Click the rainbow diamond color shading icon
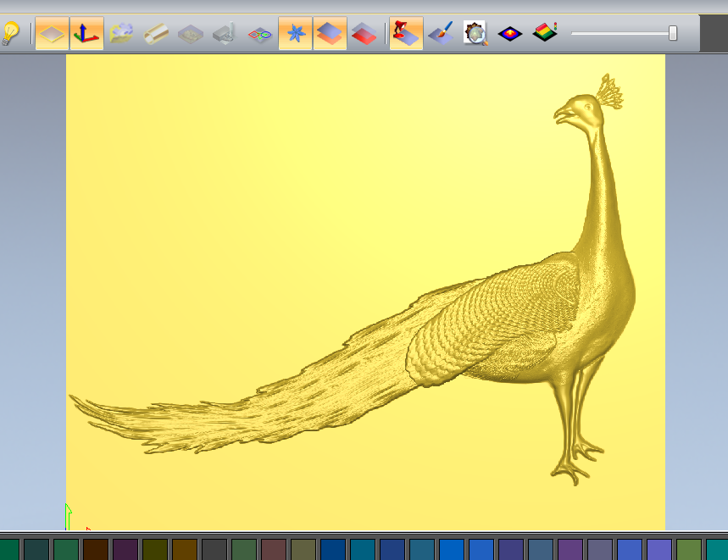The width and height of the screenshot is (728, 560). click(510, 34)
